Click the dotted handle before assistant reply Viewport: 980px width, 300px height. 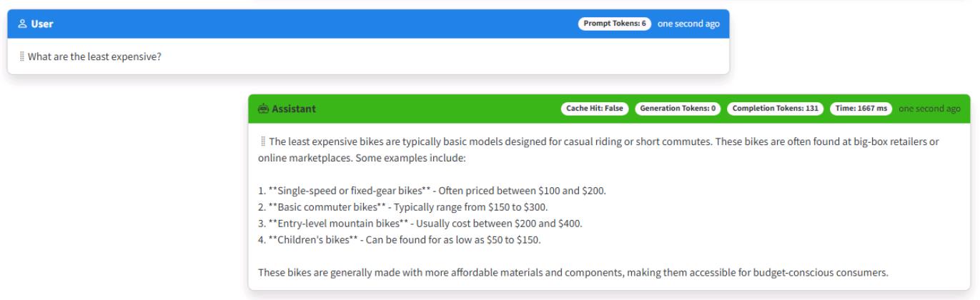pos(262,142)
